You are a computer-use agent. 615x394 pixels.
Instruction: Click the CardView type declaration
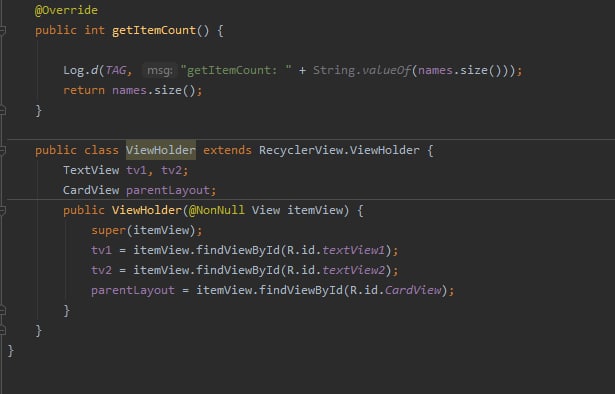pos(91,190)
